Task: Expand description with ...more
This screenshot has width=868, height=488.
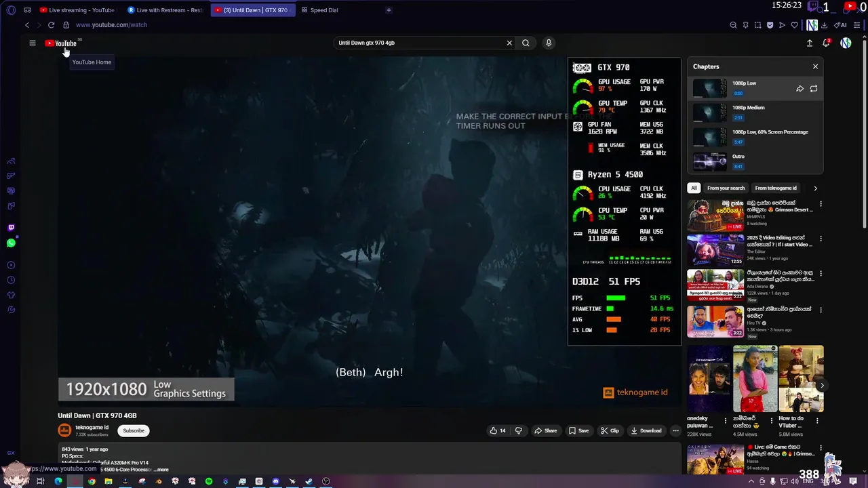Action: point(161,470)
